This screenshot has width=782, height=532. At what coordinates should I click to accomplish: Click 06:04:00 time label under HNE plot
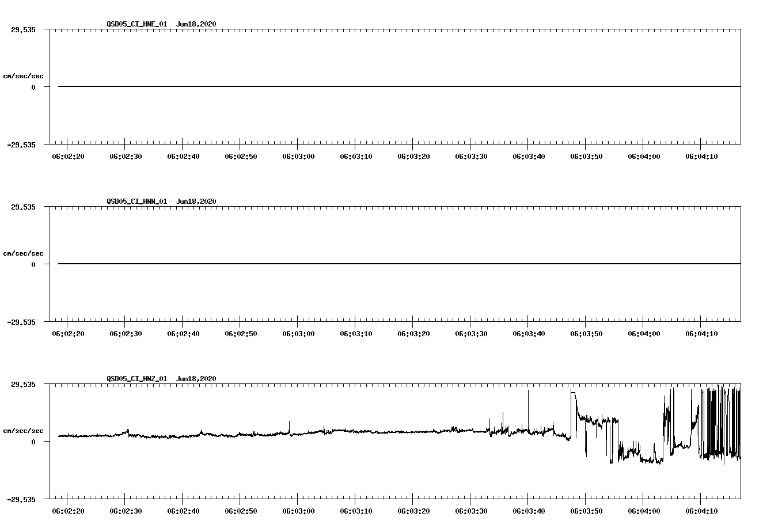644,156
